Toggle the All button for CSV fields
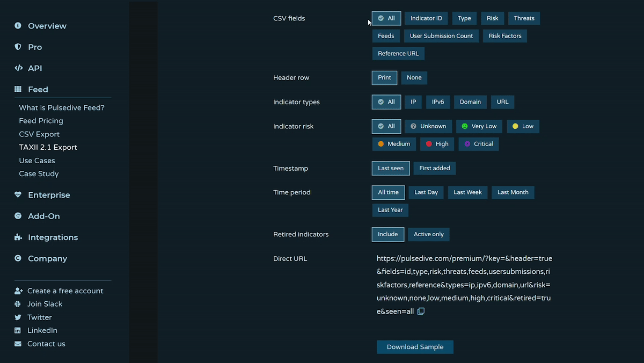Image resolution: width=644 pixels, height=363 pixels. pos(386,18)
